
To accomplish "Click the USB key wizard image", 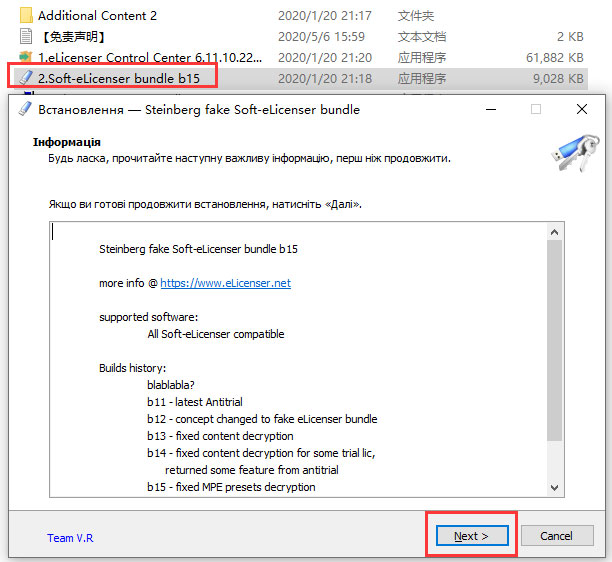I will [x=575, y=153].
